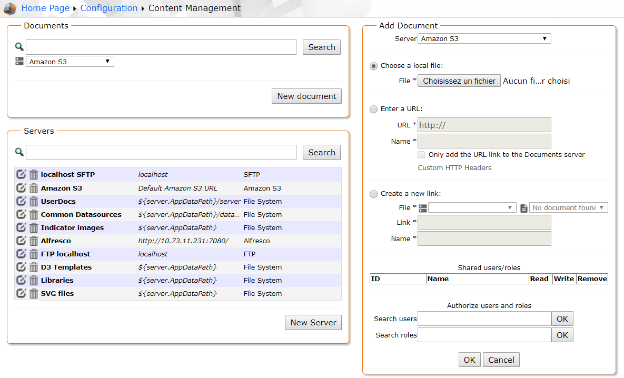Go to Configuration breadcrumb
624x378 pixels.
[109, 8]
